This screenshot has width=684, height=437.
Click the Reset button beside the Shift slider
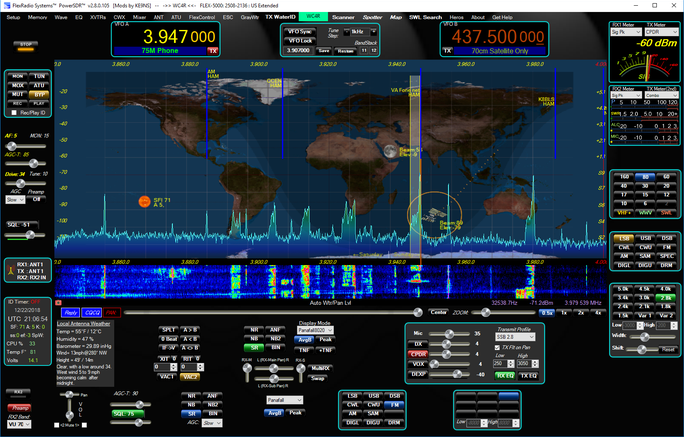(668, 349)
